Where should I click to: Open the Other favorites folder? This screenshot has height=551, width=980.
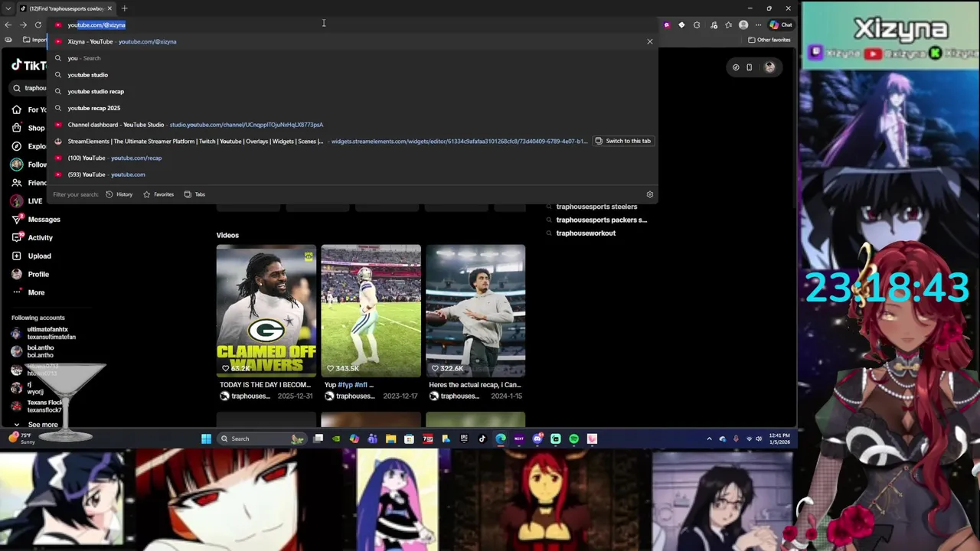tap(769, 40)
